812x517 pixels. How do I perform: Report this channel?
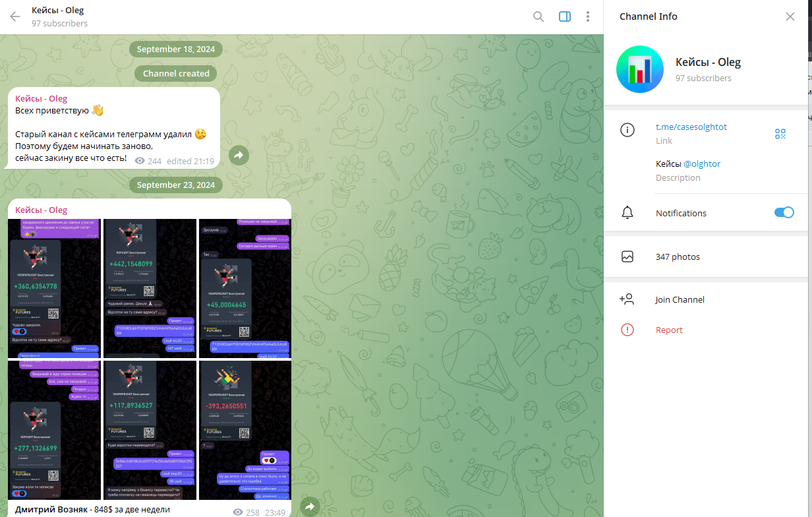point(669,330)
